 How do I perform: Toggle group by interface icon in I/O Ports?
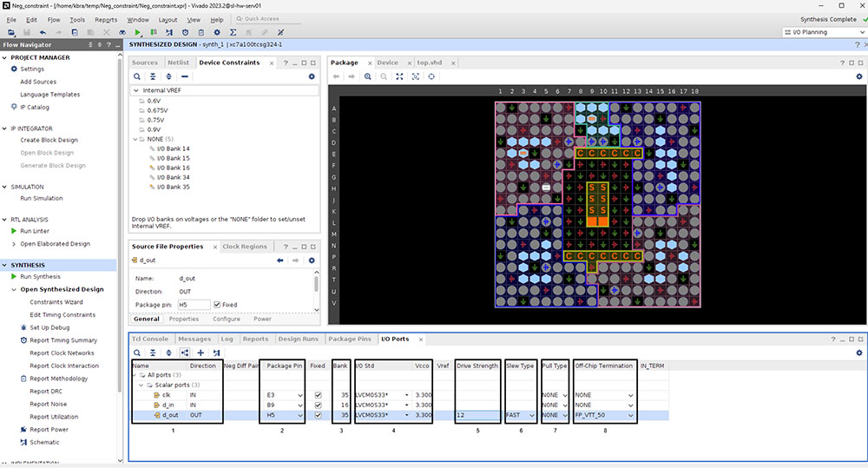[x=185, y=353]
